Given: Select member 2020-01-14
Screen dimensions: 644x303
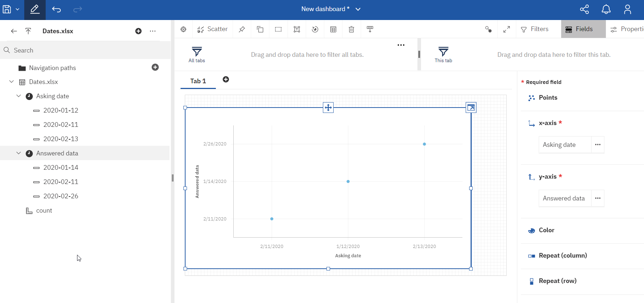Looking at the screenshot, I should pos(61,168).
